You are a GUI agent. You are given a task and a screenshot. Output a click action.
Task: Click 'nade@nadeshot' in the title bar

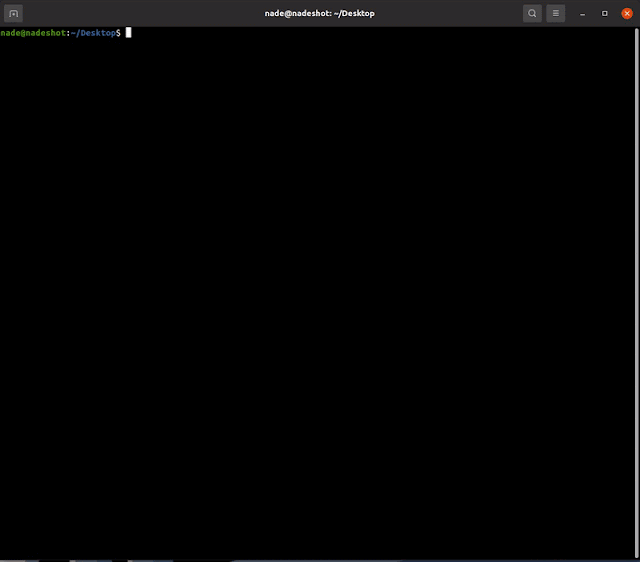tap(294, 13)
